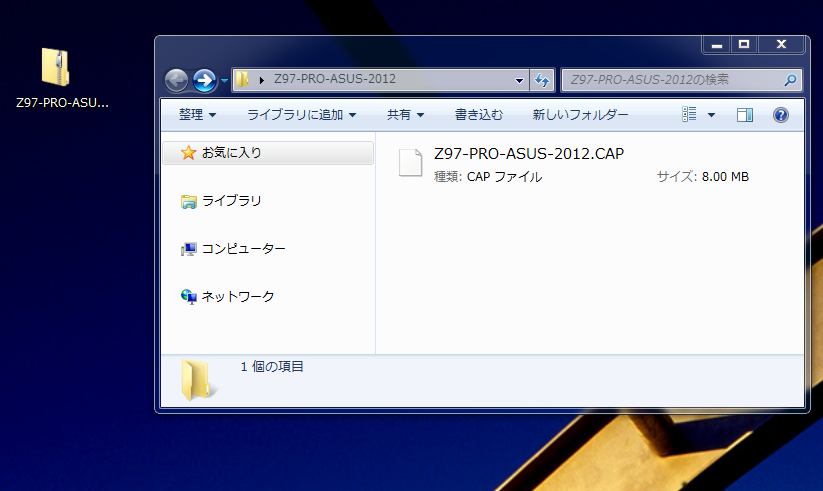This screenshot has width=823, height=491.
Task: Close the explorer window
Action: [x=781, y=45]
